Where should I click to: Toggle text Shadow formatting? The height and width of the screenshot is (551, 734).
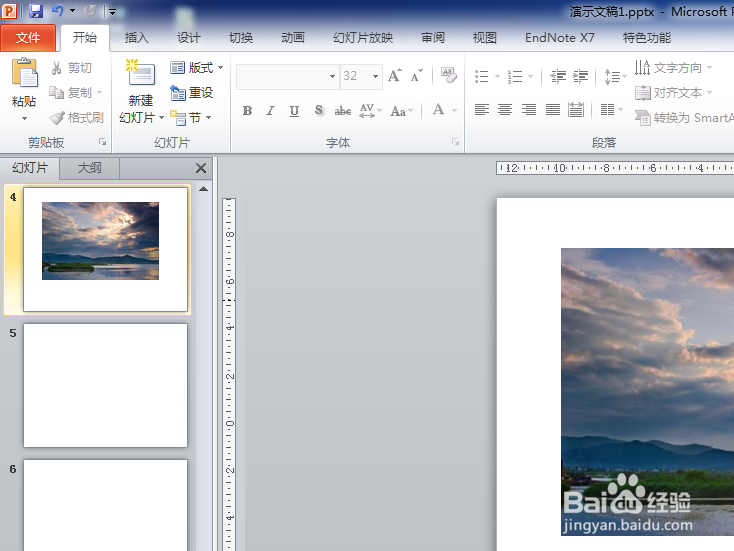[319, 111]
